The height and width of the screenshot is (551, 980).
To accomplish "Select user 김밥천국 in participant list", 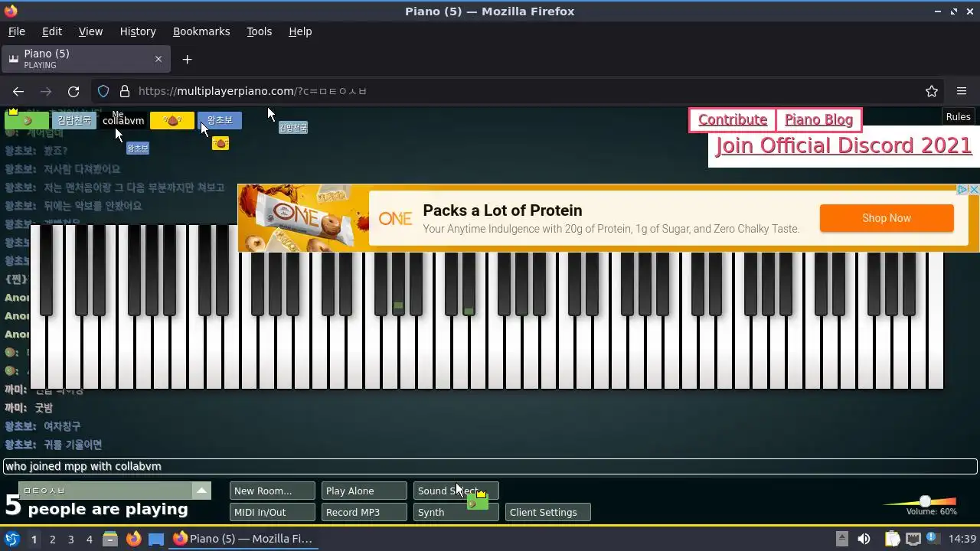I will [x=74, y=120].
